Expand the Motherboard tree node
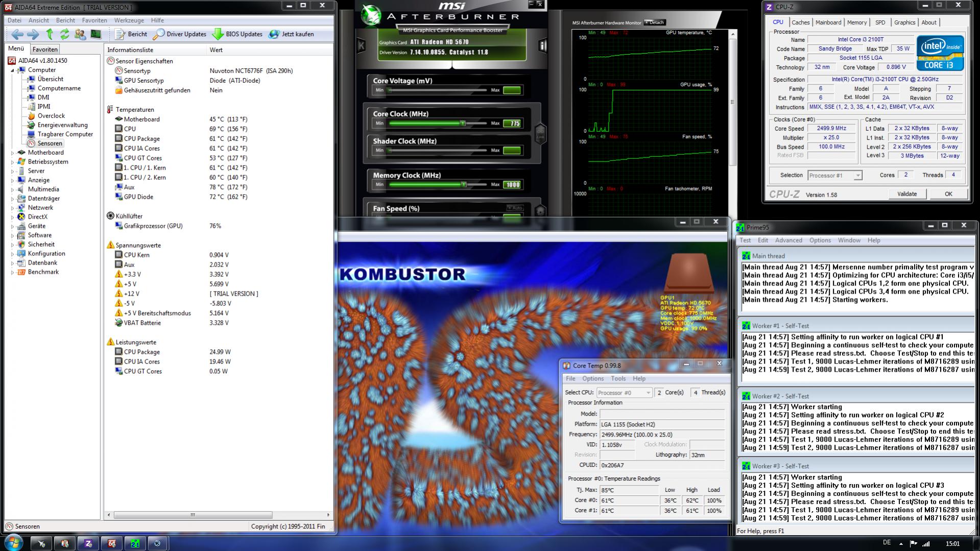 tap(12, 153)
